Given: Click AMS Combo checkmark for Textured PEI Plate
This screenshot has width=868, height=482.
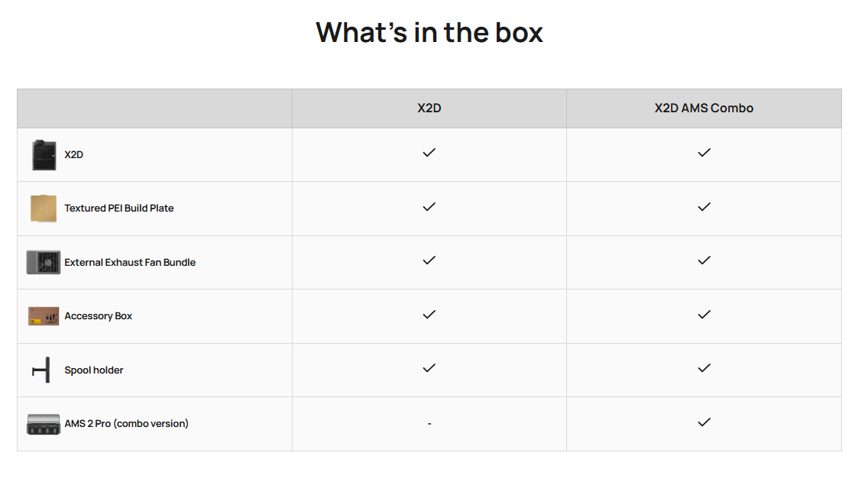Looking at the screenshot, I should click(x=704, y=207).
